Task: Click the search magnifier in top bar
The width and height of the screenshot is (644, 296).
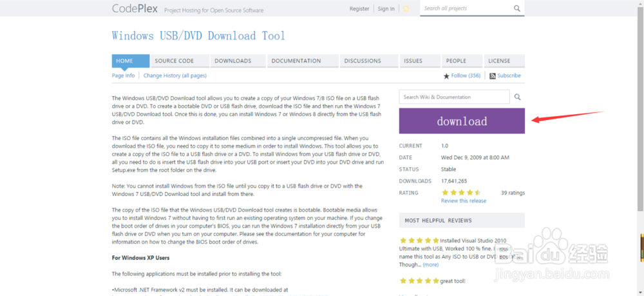Action: 516,8
